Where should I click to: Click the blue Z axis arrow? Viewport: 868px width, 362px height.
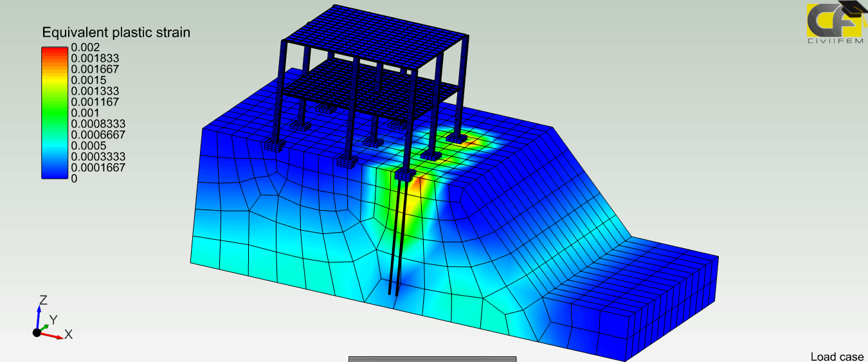[39, 318]
